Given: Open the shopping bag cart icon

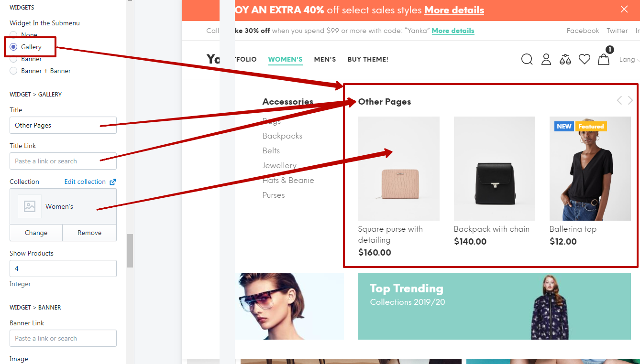Looking at the screenshot, I should point(604,59).
